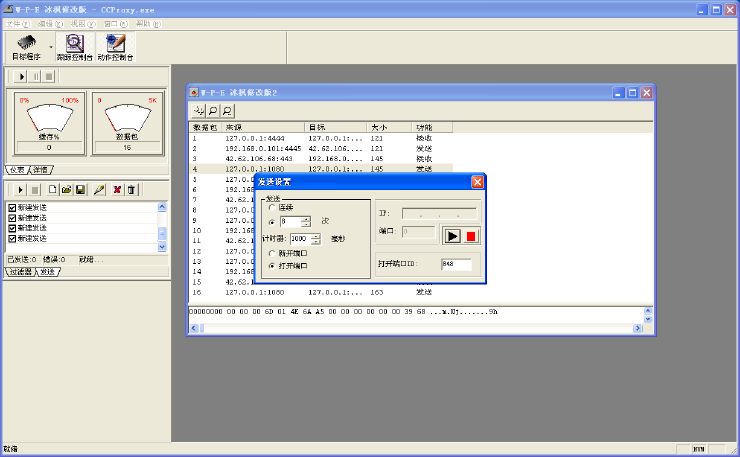Click the 计时器 field showing 1000
Screen dimensions: 740x457
coord(301,239)
